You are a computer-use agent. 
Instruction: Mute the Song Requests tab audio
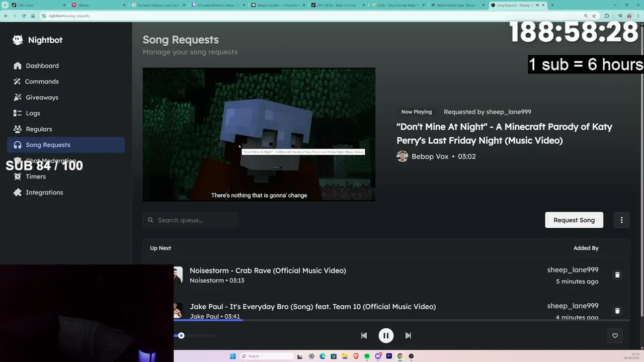point(537,5)
